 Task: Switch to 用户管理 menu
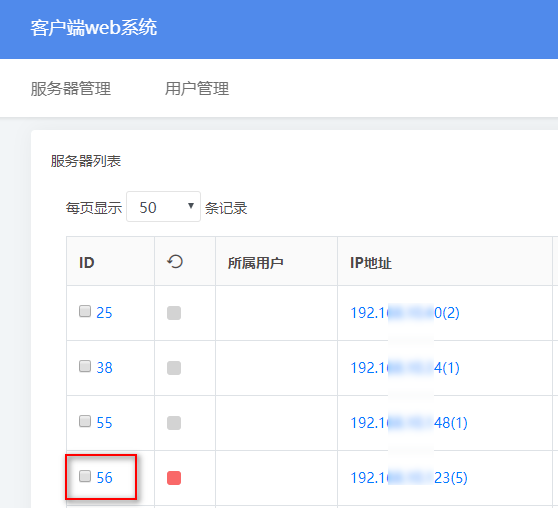click(197, 89)
